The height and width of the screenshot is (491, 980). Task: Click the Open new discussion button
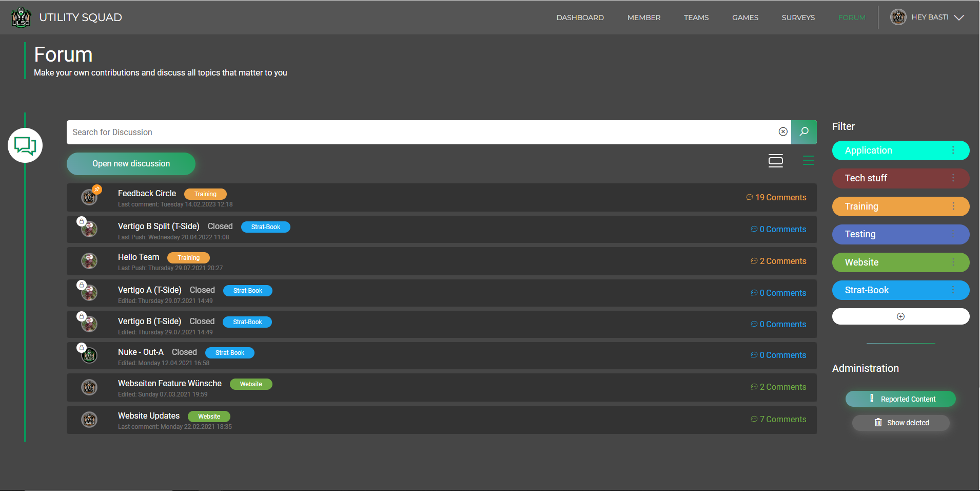131,163
